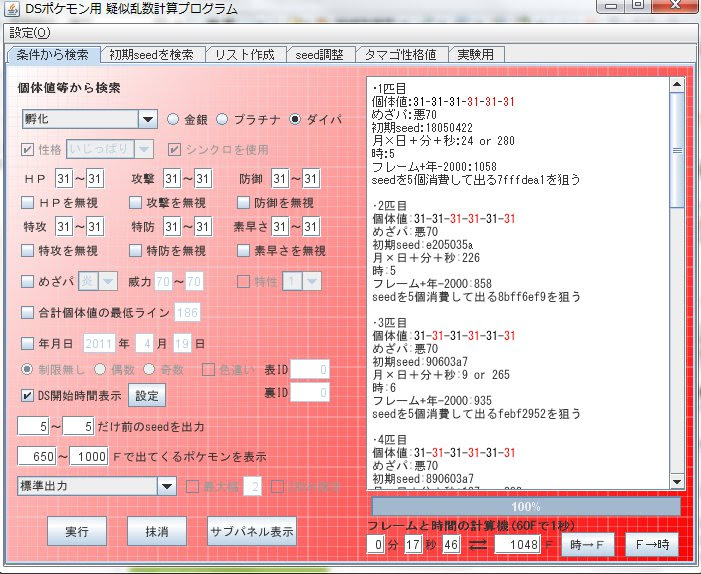
Task: Click the 650 frame start field
Action: [x=37, y=456]
